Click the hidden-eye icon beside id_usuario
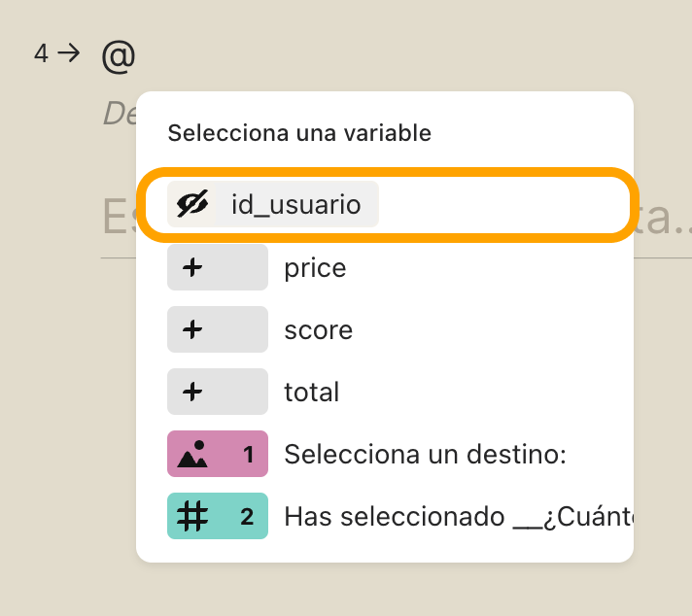 pos(192,204)
